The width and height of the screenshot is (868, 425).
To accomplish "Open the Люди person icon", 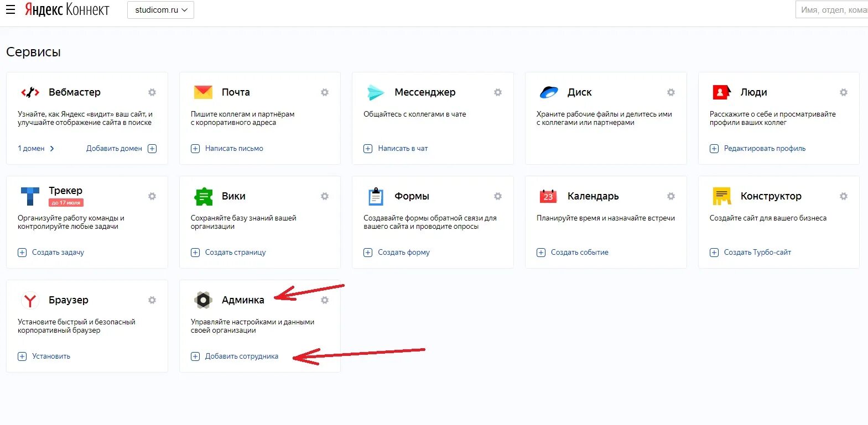I will coord(721,92).
